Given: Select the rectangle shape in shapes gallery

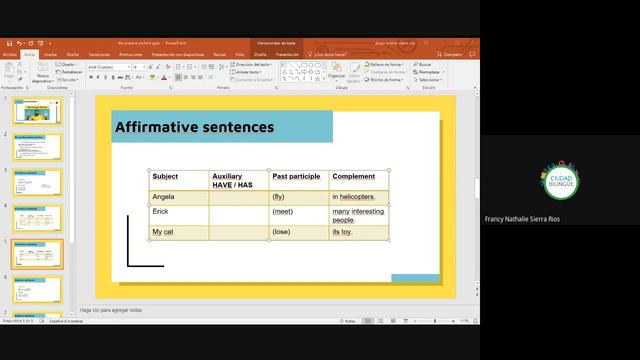Looking at the screenshot, I should 304,65.
